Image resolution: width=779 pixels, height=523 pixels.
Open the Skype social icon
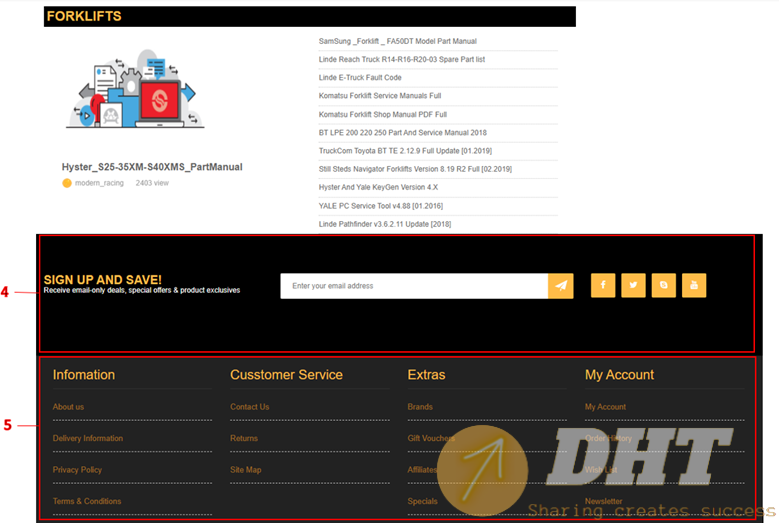[x=663, y=285]
